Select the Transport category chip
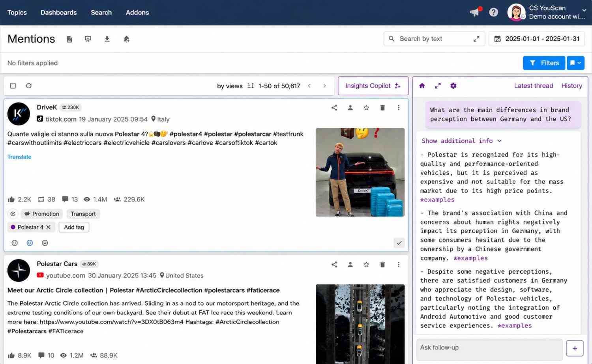592x364 pixels. point(83,214)
